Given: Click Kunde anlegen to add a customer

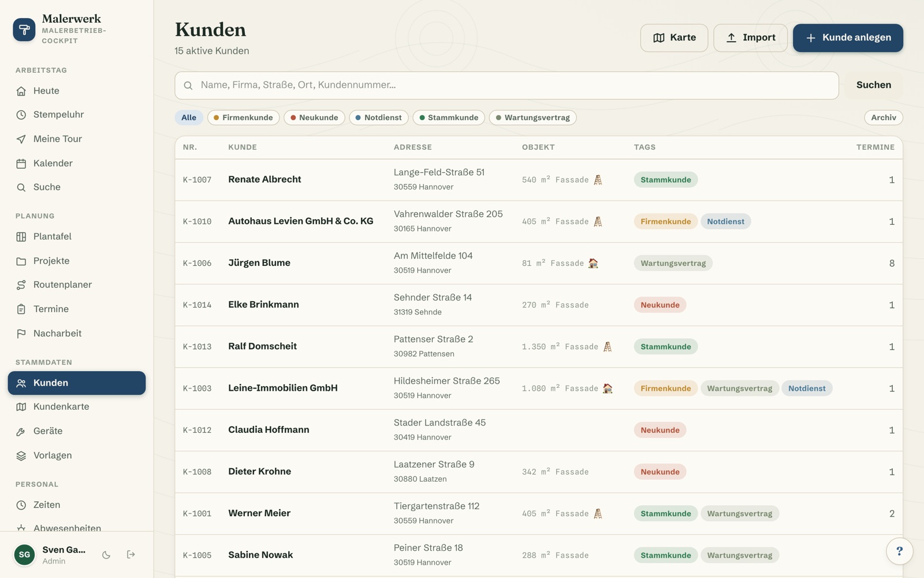Looking at the screenshot, I should tap(848, 38).
